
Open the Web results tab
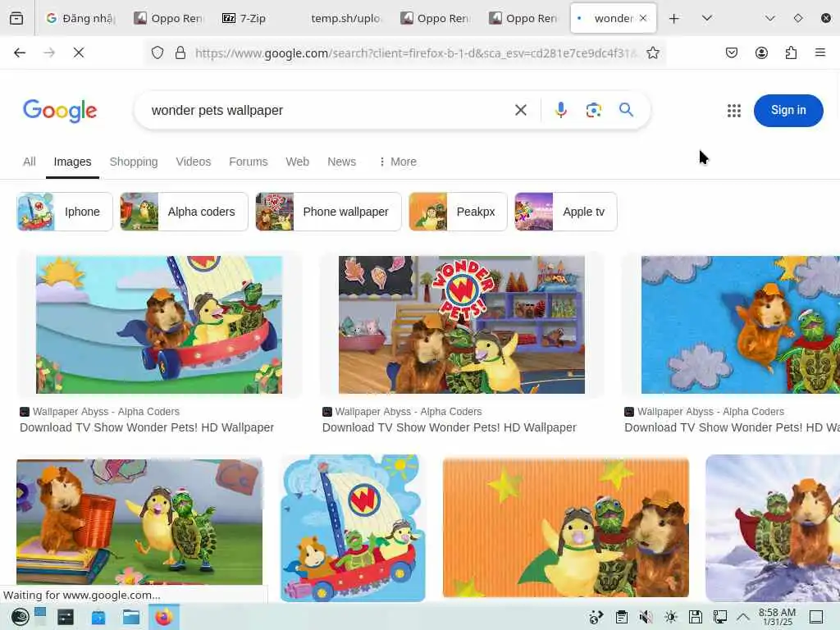click(297, 162)
